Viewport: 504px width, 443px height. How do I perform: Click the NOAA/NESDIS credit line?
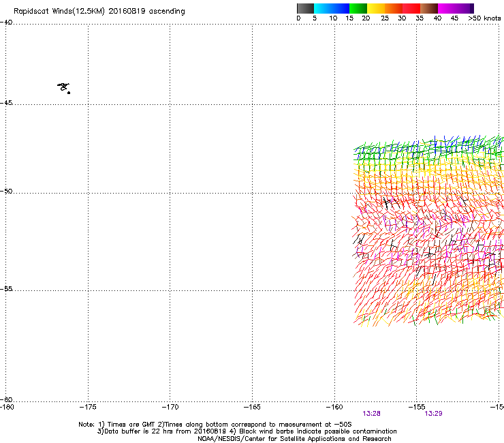[294, 439]
